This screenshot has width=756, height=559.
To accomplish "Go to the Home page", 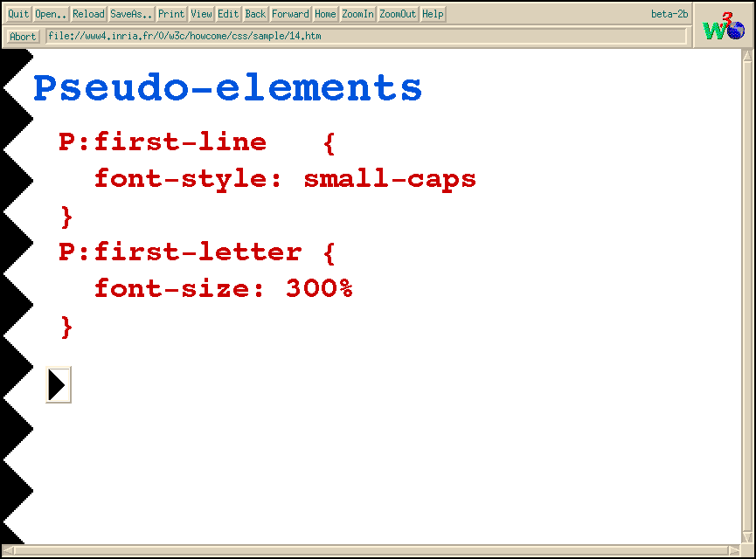I will 325,14.
